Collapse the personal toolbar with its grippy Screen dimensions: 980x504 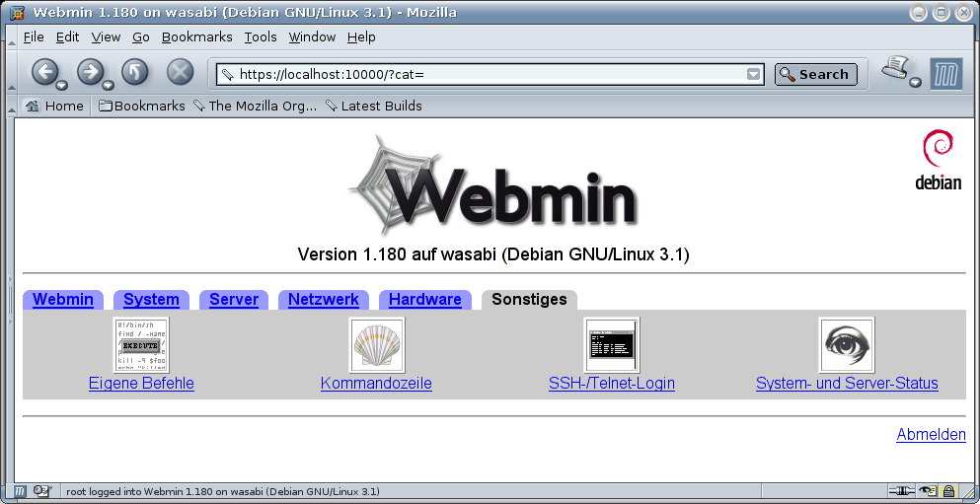pos(11,107)
